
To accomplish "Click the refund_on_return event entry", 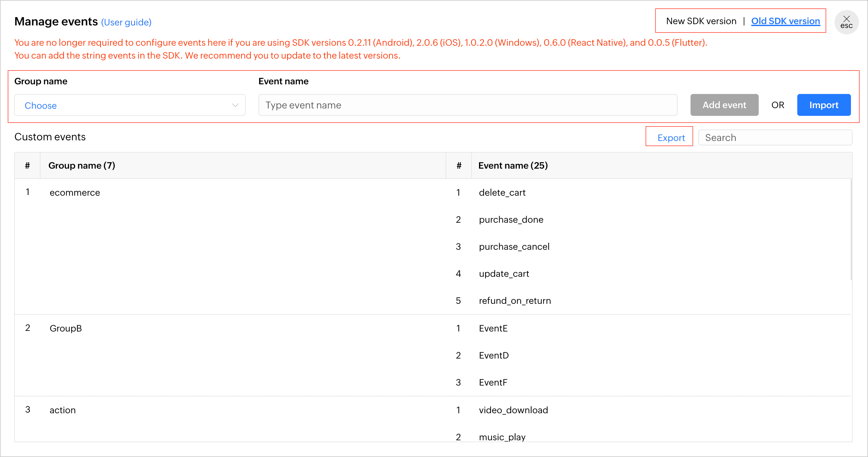I will [515, 301].
